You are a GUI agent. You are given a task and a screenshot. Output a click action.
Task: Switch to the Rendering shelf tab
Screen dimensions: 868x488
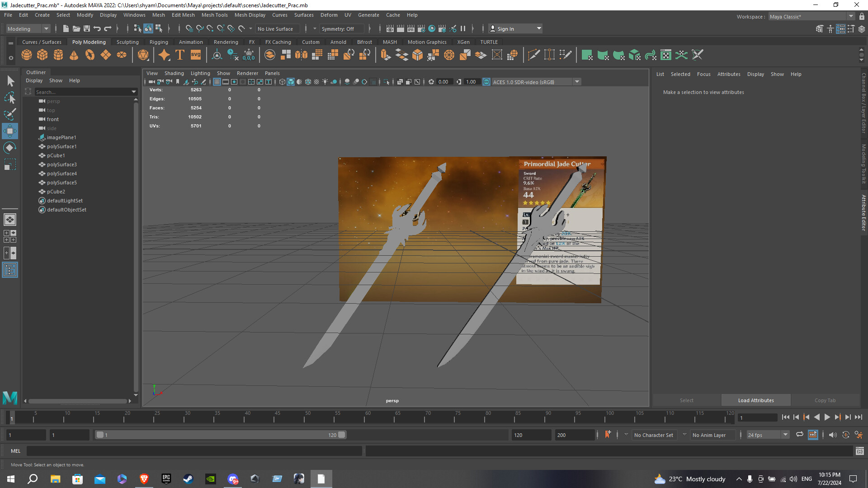226,42
